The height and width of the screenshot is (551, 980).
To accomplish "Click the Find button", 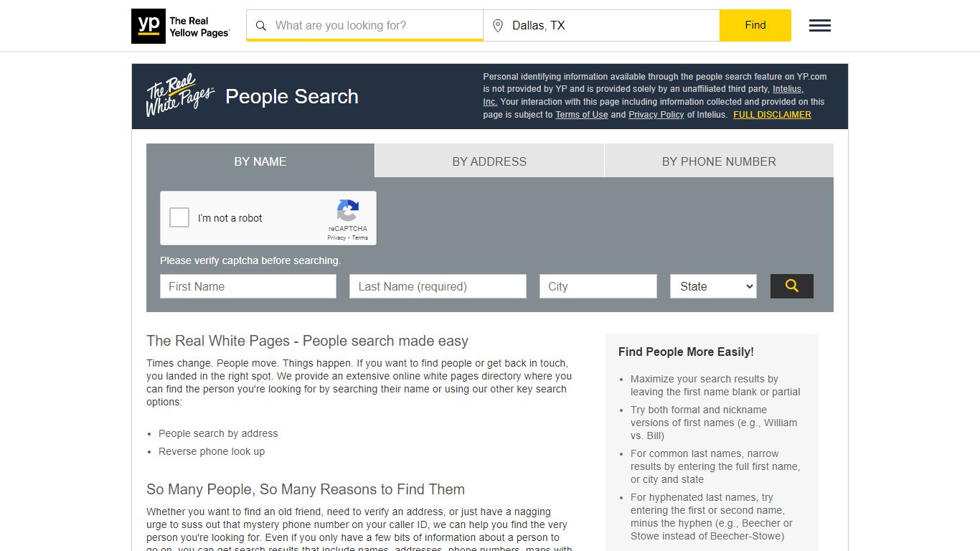I will click(755, 24).
